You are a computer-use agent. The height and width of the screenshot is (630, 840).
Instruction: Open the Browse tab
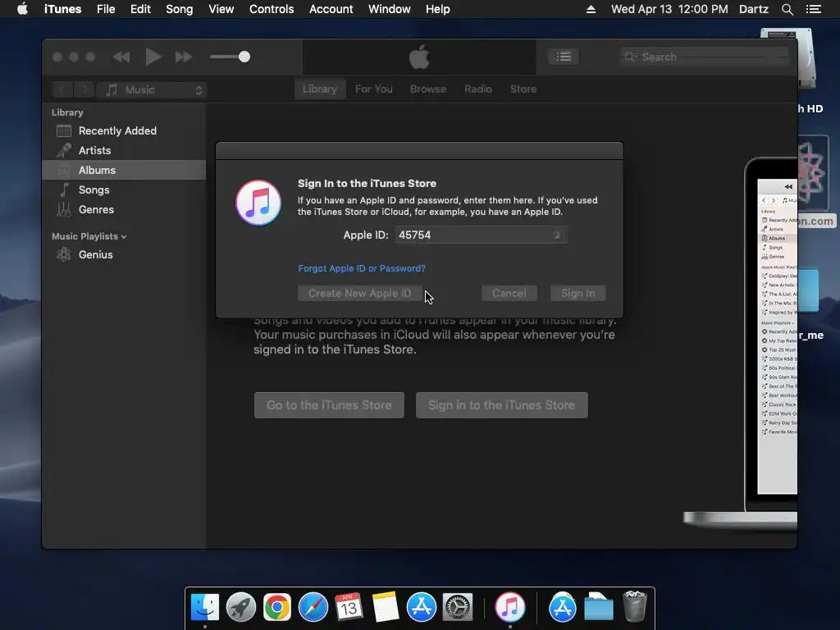(428, 89)
